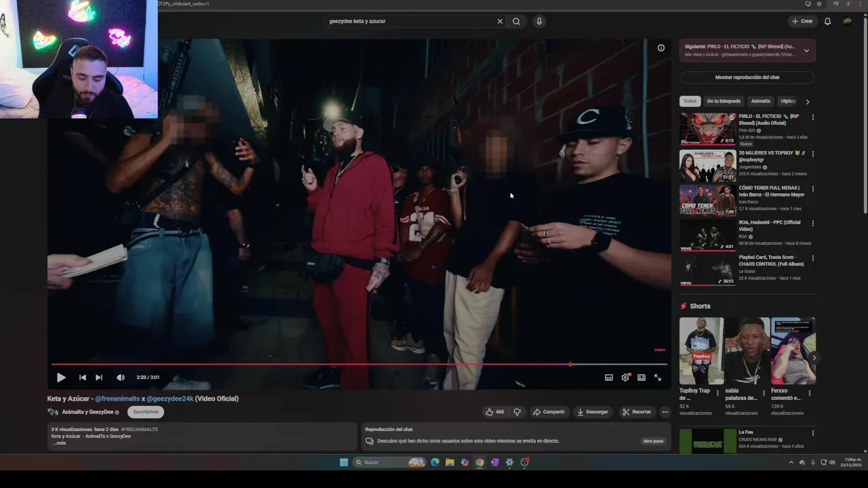Open options for La Fea video

813,433
